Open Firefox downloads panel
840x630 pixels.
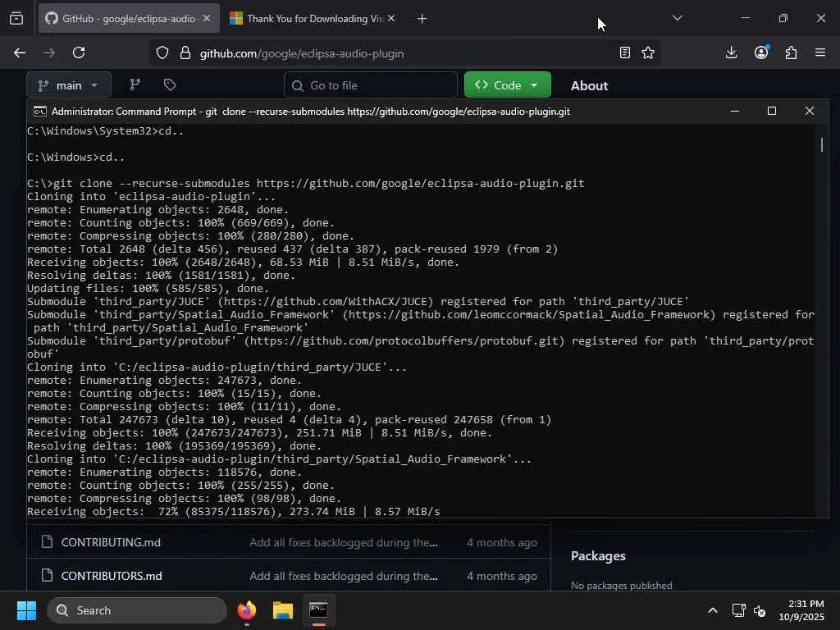coord(731,52)
